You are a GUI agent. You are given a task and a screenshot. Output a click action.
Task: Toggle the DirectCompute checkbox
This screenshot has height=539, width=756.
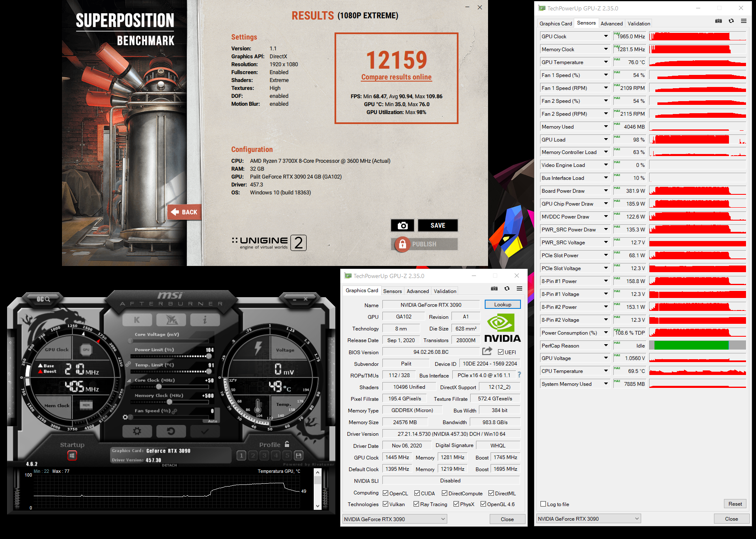pos(444,493)
